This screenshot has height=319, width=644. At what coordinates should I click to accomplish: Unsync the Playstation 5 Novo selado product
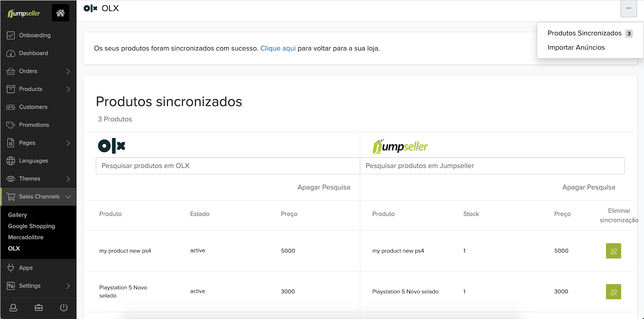[x=613, y=292]
